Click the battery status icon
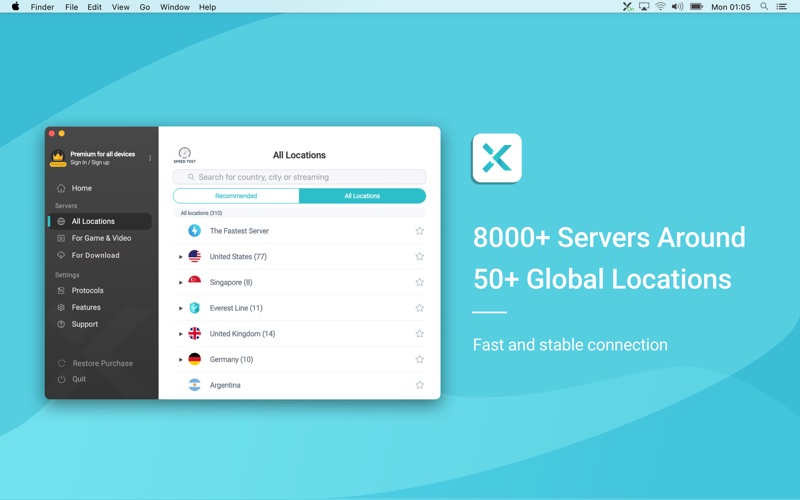This screenshot has height=500, width=800. (x=696, y=7)
